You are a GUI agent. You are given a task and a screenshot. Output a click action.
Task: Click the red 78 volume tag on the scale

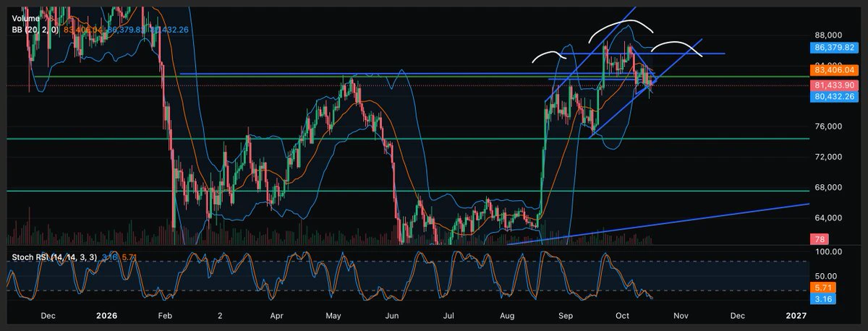[820, 239]
